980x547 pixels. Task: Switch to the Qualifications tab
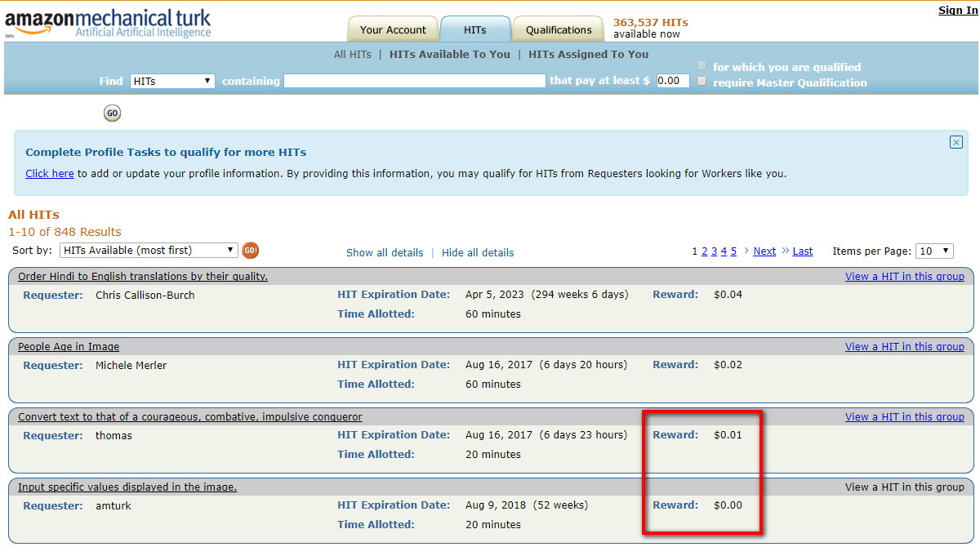tap(559, 29)
